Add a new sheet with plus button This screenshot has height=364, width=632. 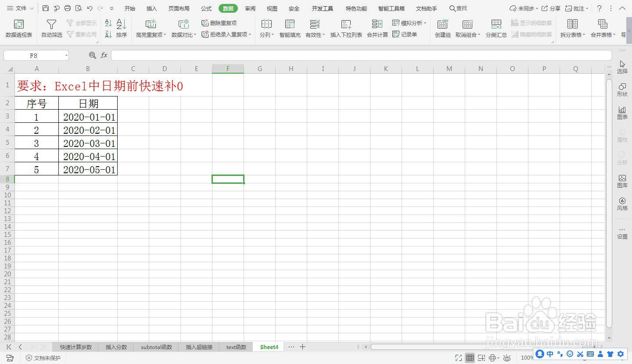point(302,347)
